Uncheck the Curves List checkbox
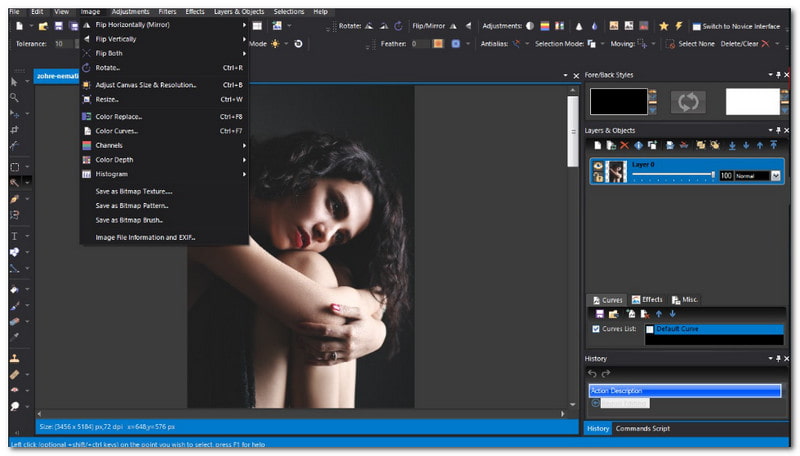The height and width of the screenshot is (456, 800). point(597,328)
